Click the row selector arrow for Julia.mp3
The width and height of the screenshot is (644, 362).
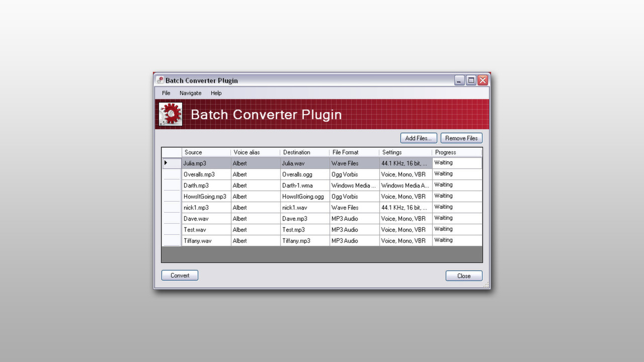tap(166, 163)
